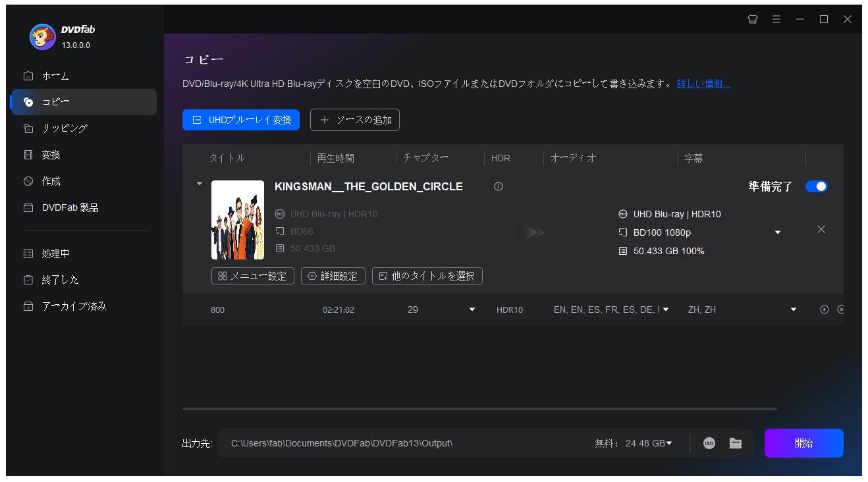Click the output UHD Blu-ray | HDR10 label
The image size is (868, 482).
[677, 214]
